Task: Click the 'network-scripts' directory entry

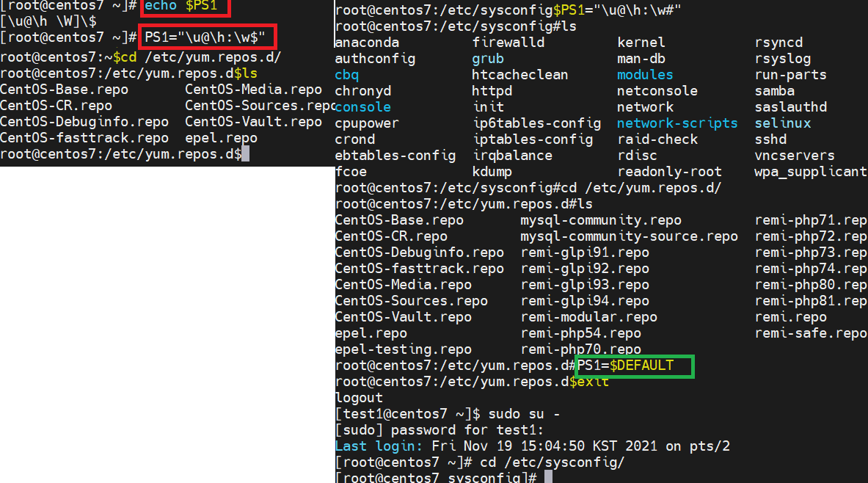Action: 677,123
